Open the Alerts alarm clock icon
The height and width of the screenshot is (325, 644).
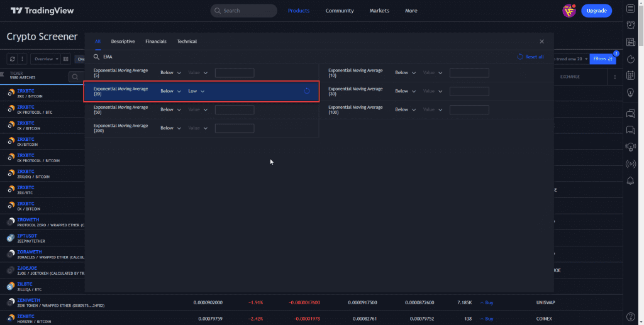[630, 25]
